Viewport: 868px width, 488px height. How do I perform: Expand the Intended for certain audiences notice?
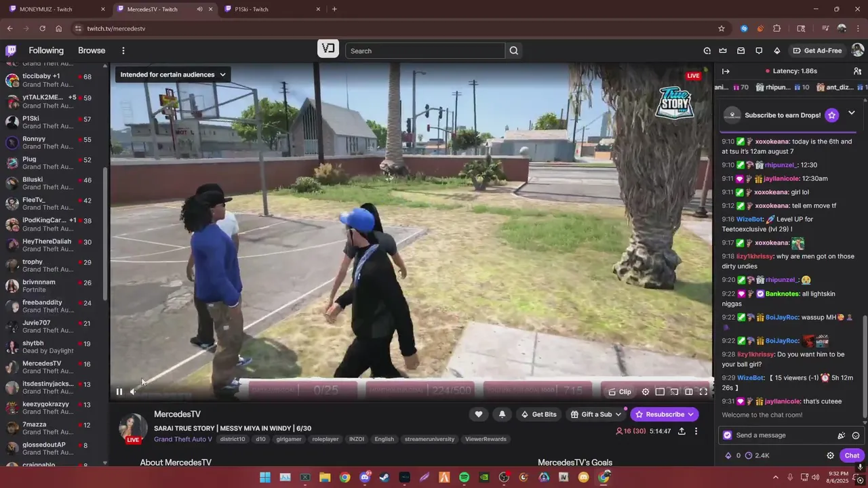click(173, 75)
